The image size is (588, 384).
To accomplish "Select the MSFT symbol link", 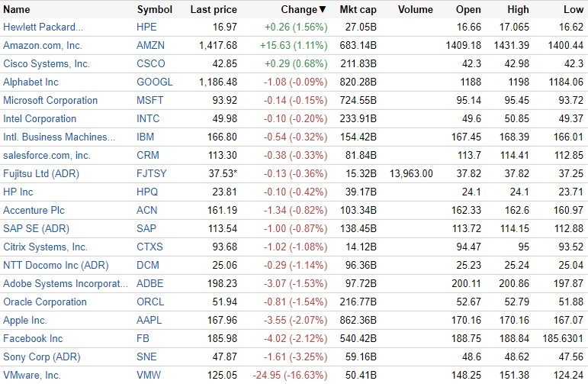I will click(x=151, y=100).
